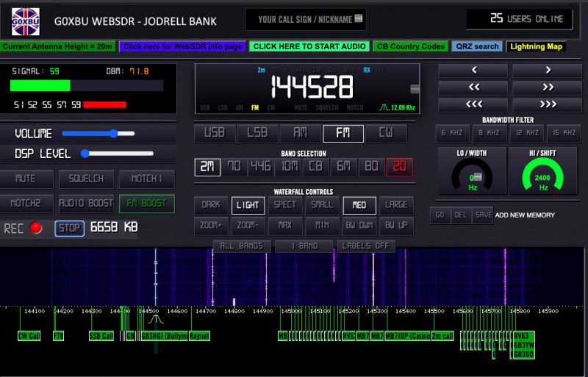Click the Raynet frequency label
588x377 pixels.
click(x=199, y=336)
